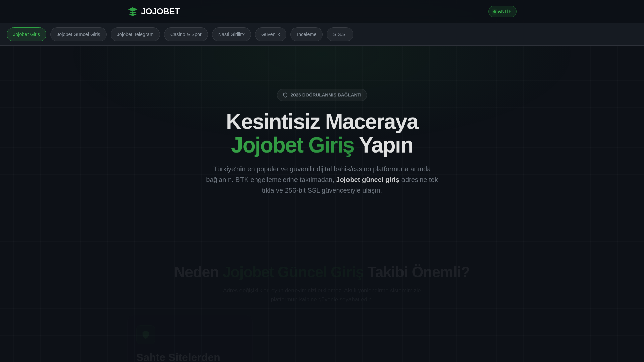The height and width of the screenshot is (362, 644).
Task: Click the green Jojobet Giriş headline text
Action: pos(292,145)
